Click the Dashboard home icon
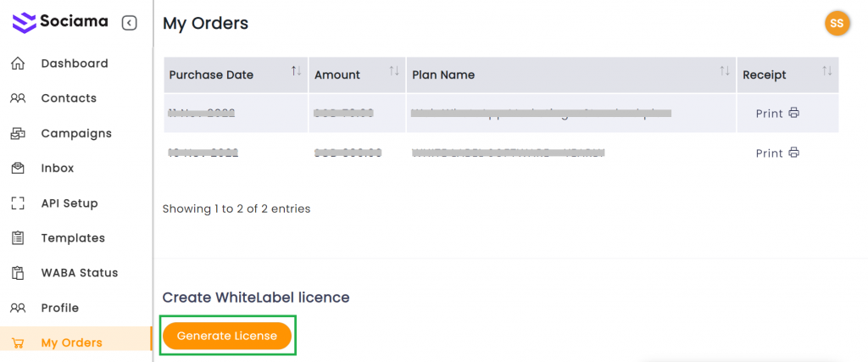 pos(18,64)
